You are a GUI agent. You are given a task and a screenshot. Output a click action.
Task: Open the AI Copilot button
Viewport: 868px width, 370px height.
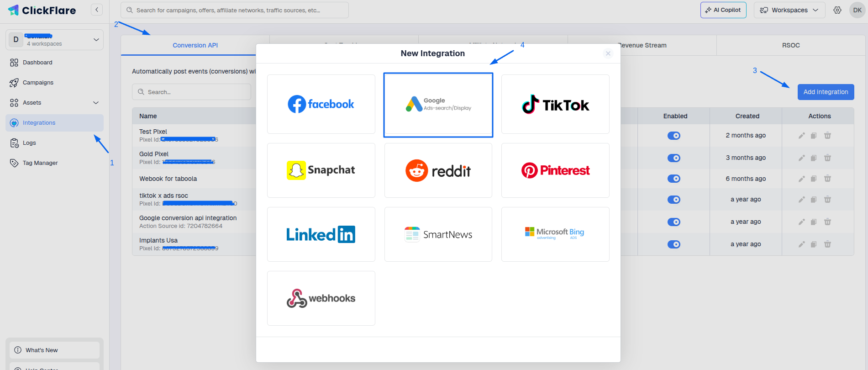pyautogui.click(x=723, y=10)
